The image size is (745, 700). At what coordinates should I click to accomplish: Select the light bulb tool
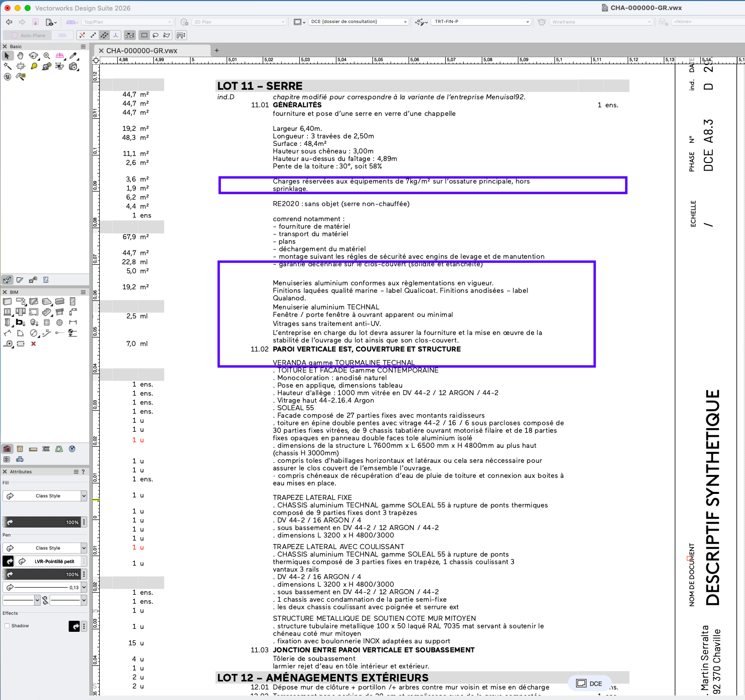point(34,66)
